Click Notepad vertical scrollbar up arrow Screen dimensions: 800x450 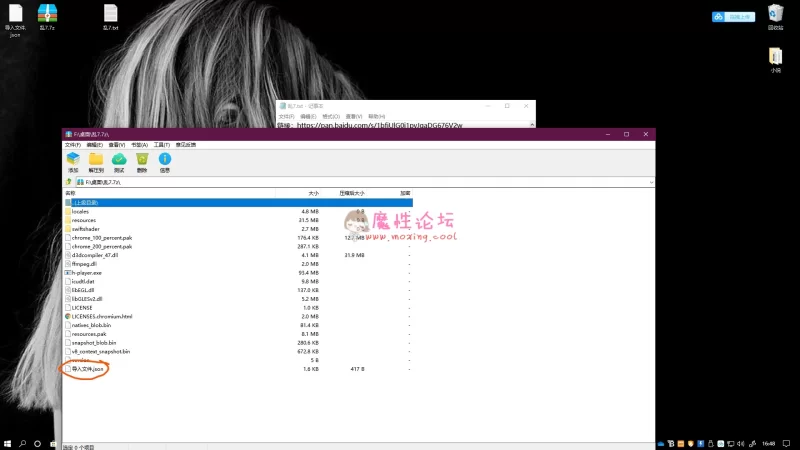(532, 124)
